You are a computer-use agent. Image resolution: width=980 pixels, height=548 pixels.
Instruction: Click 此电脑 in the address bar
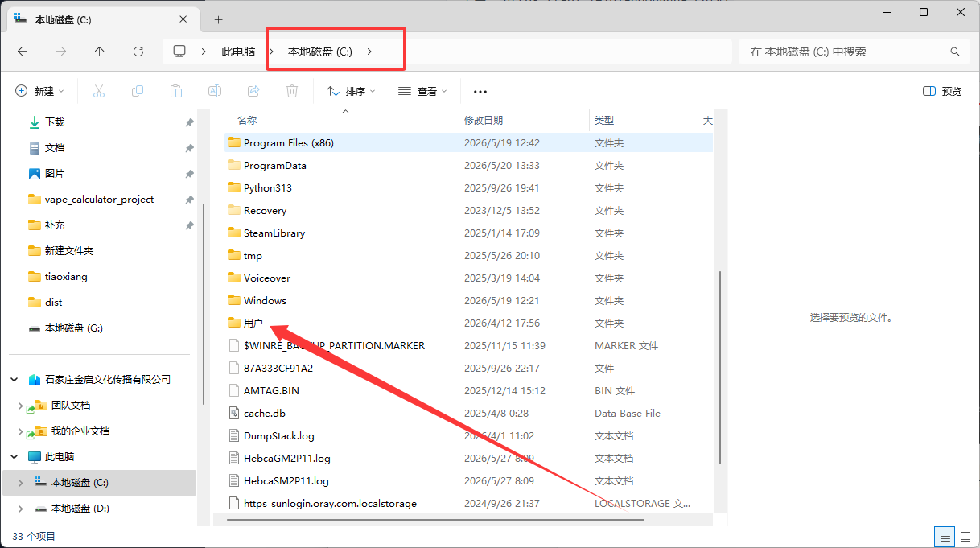[238, 52]
